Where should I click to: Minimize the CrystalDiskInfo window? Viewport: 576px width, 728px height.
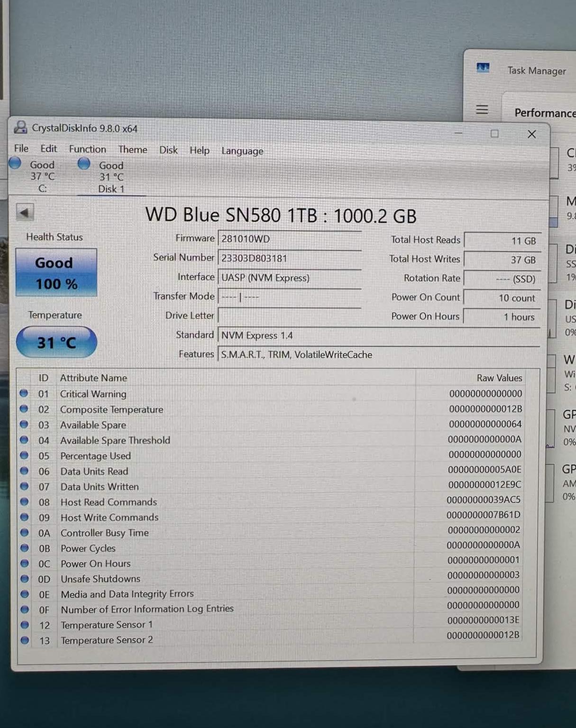click(x=458, y=133)
